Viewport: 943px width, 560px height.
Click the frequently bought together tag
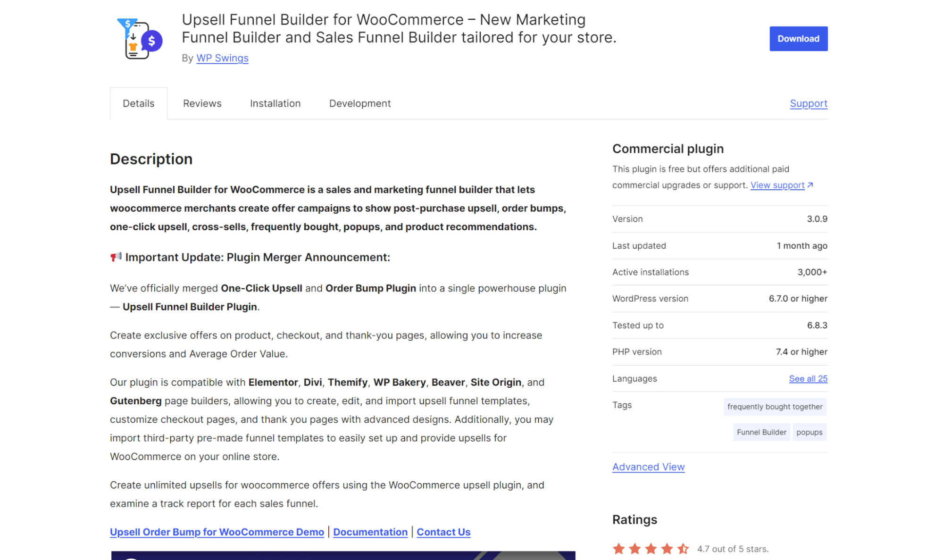coord(775,406)
